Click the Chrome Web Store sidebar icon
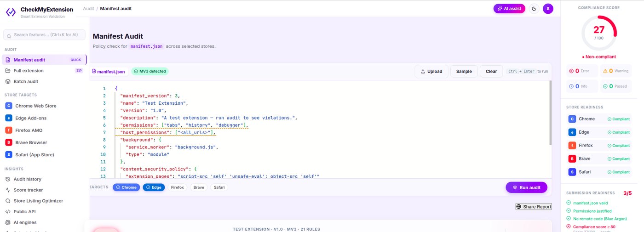 pos(8,106)
